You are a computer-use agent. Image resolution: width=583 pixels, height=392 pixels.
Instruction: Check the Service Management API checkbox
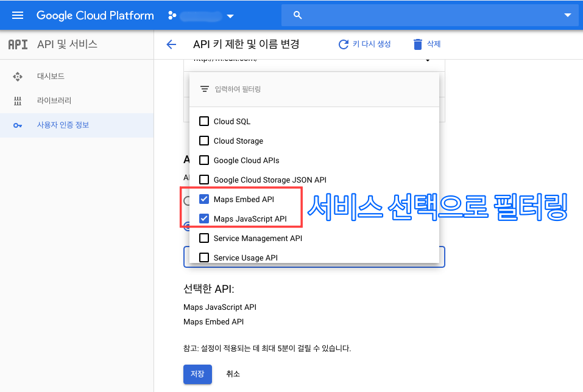pos(204,238)
